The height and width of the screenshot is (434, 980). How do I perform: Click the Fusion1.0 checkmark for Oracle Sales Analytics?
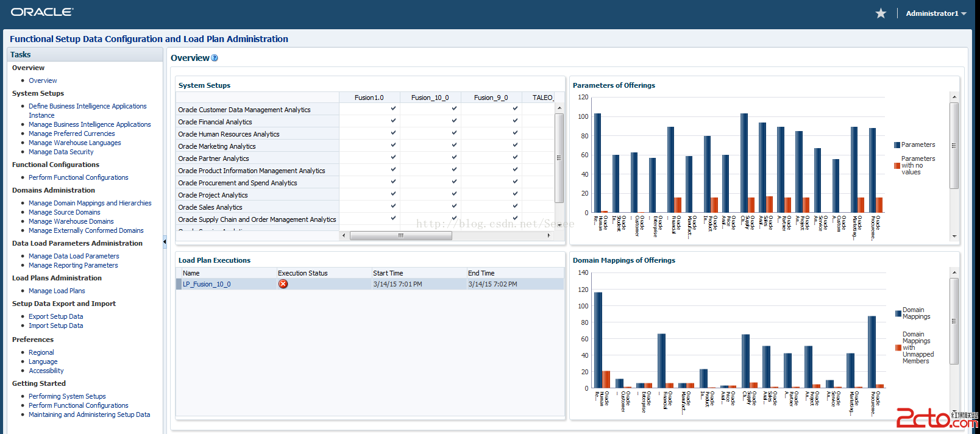[x=393, y=206]
